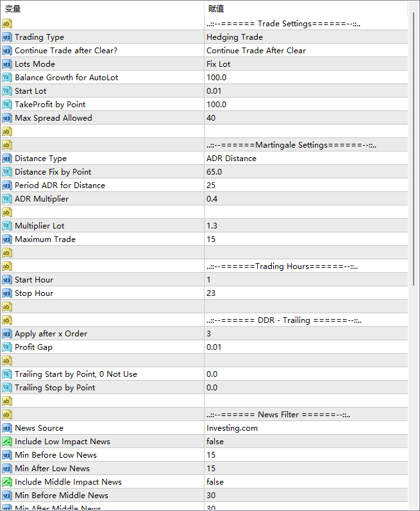Image resolution: width=420 pixels, height=511 pixels.
Task: Select the icon next to Profit Gap
Action: click(7, 347)
